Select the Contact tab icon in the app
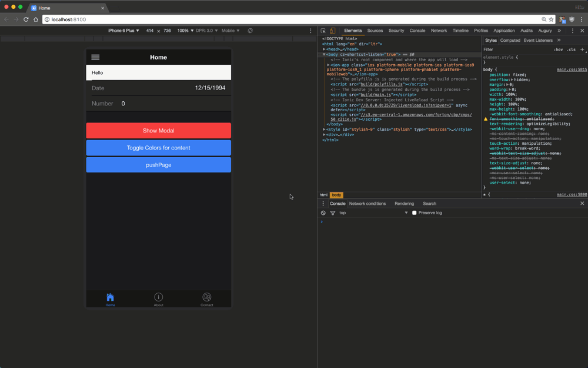 [207, 297]
